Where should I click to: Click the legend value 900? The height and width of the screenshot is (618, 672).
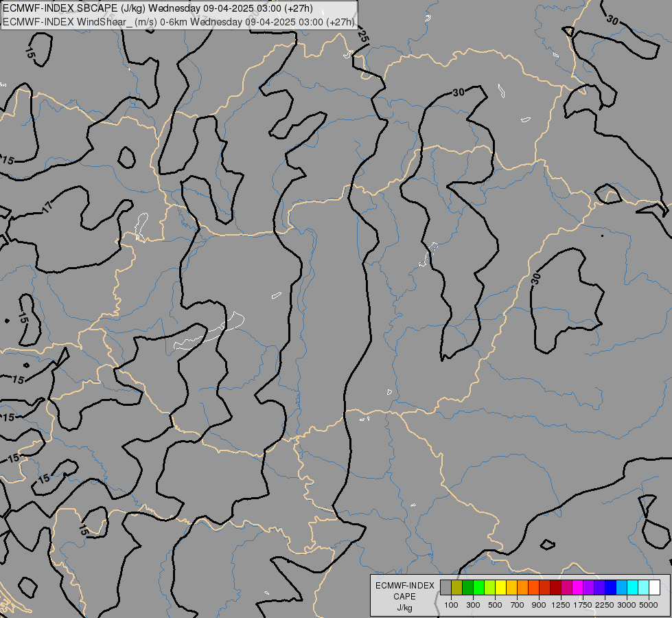[539, 605]
